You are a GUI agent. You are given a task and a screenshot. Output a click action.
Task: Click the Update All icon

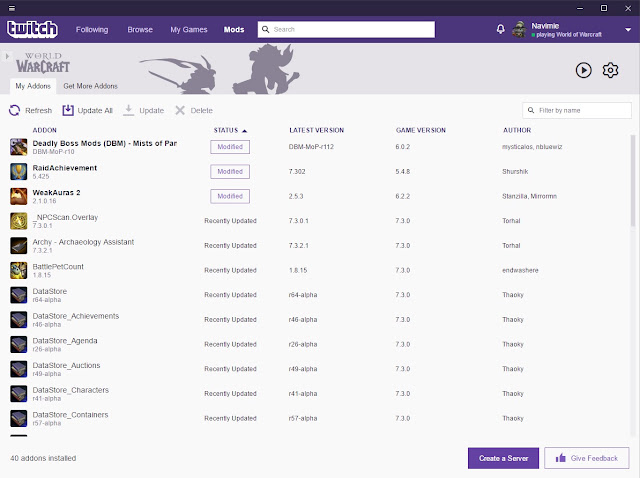click(68, 110)
